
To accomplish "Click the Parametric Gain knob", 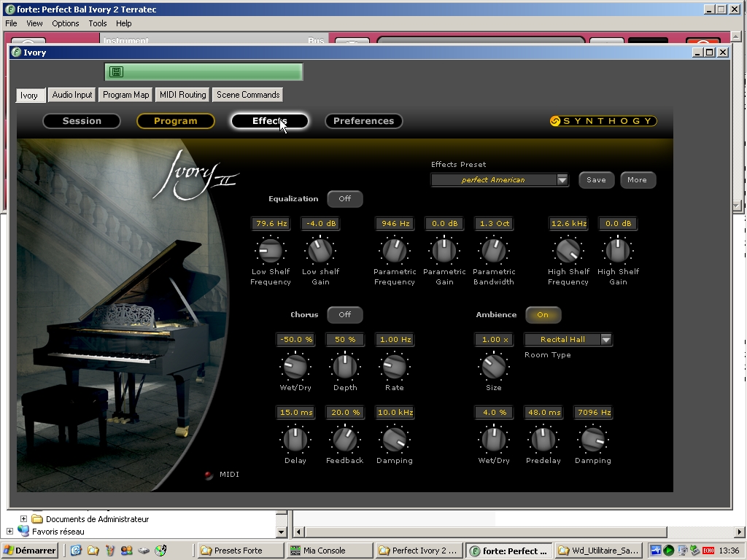I will (444, 251).
